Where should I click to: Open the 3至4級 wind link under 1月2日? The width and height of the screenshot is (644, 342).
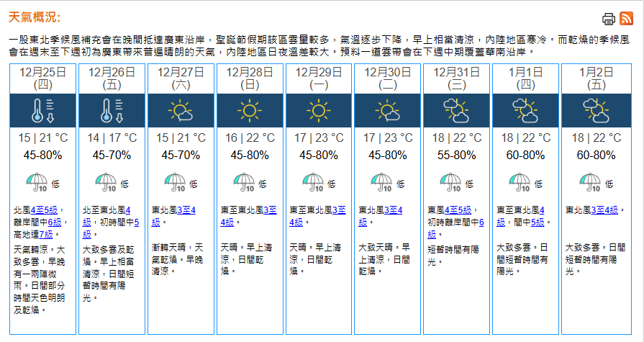click(606, 210)
